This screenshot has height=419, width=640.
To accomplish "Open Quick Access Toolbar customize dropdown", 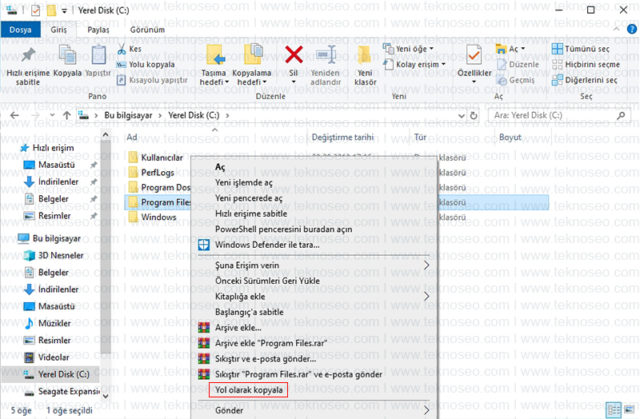I will pos(64,11).
